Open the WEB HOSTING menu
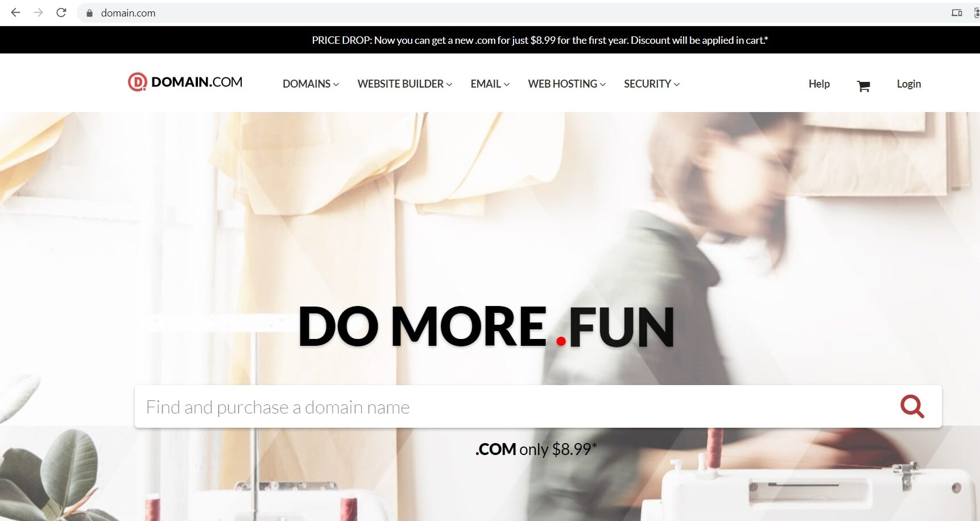This screenshot has height=521, width=980. point(567,84)
